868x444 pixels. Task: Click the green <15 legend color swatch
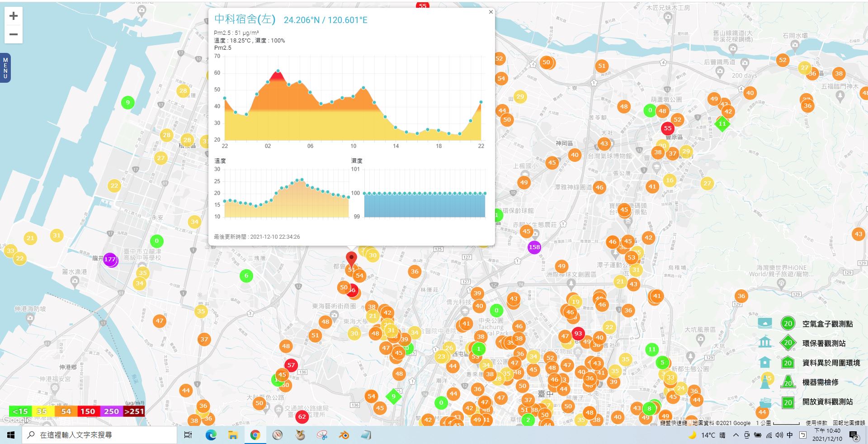point(20,411)
